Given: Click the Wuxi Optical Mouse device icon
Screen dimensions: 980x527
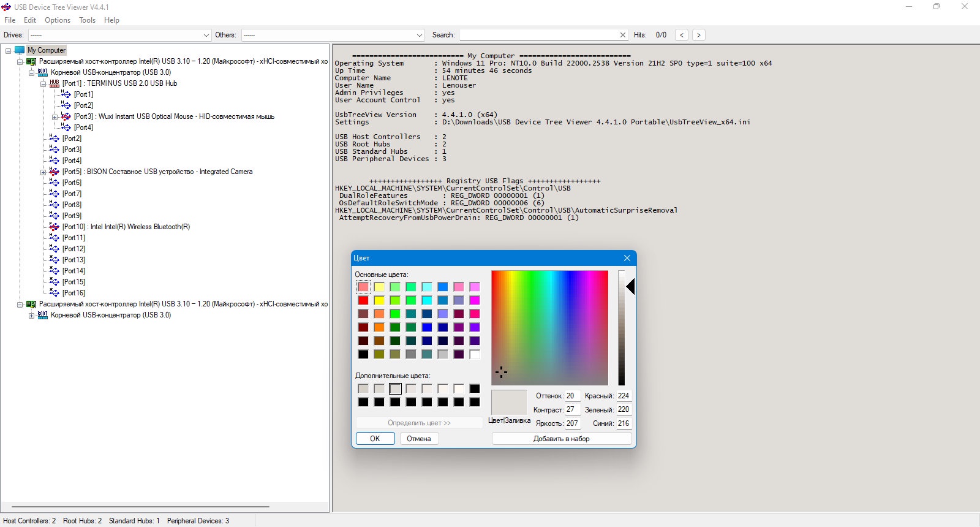Looking at the screenshot, I should pos(66,116).
